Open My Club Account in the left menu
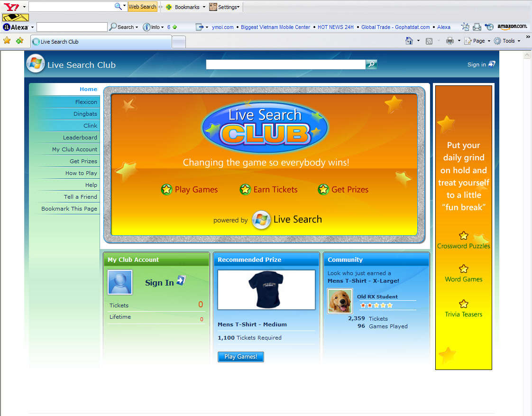The width and height of the screenshot is (532, 416). (x=74, y=149)
